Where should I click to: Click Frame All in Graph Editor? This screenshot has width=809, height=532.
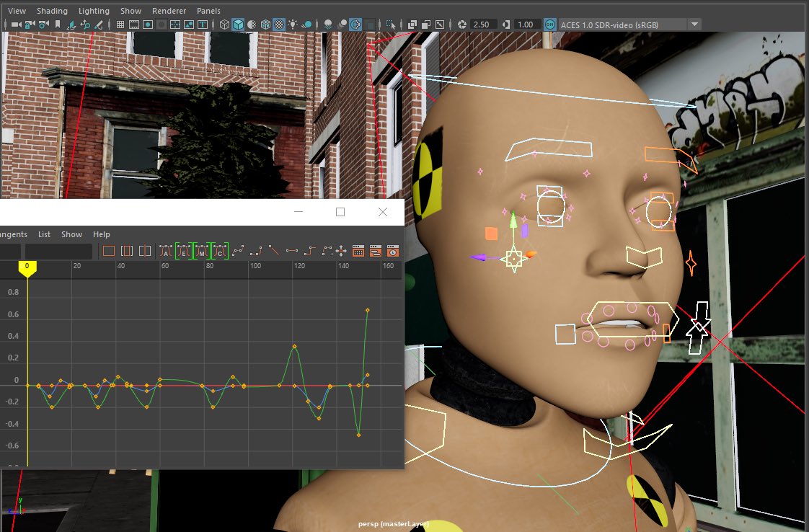pyautogui.click(x=109, y=252)
